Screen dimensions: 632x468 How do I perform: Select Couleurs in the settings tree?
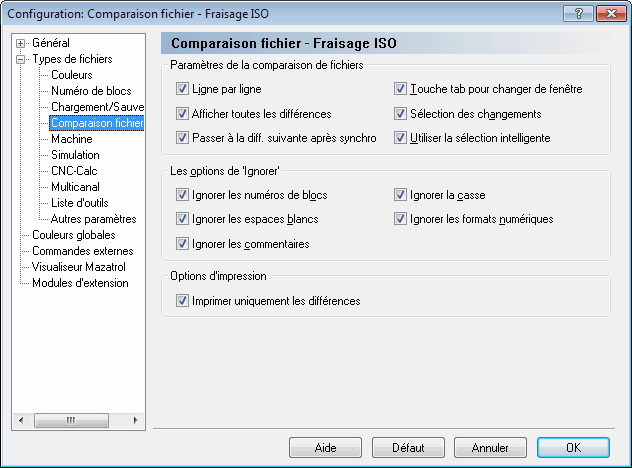(x=72, y=75)
